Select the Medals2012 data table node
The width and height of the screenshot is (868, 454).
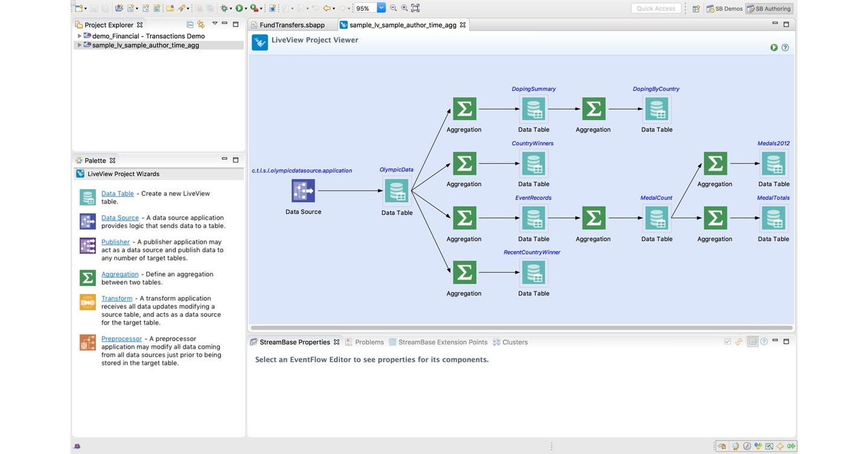pos(773,164)
